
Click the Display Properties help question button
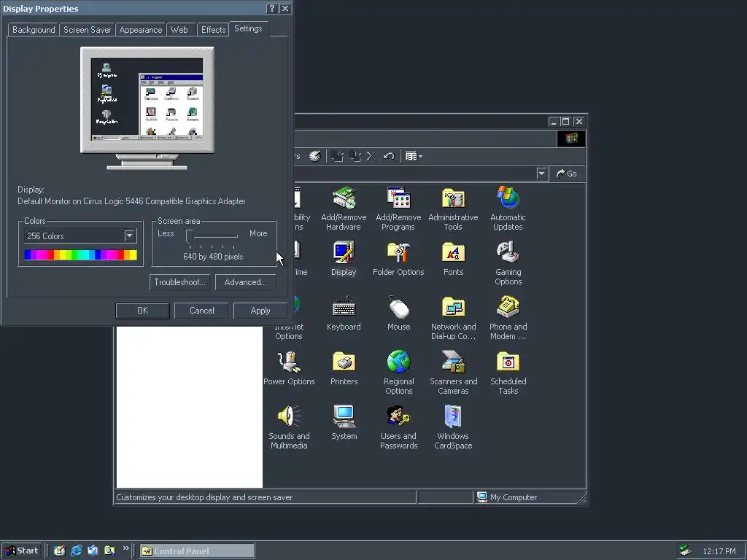pyautogui.click(x=271, y=9)
